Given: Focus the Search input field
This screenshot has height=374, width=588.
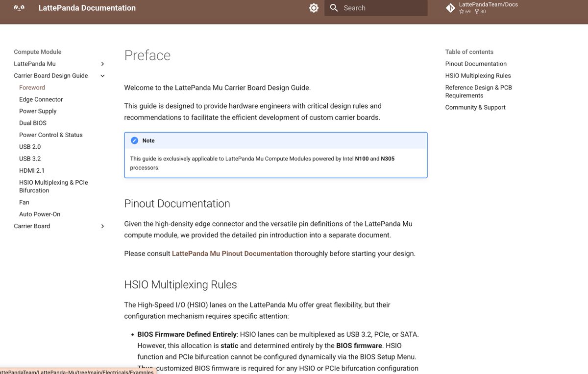Looking at the screenshot, I should pos(376,8).
